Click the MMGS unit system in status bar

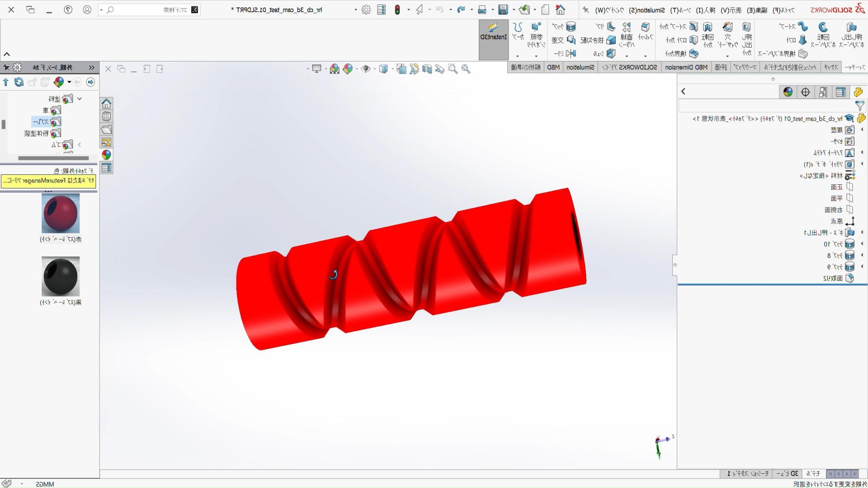point(45,484)
